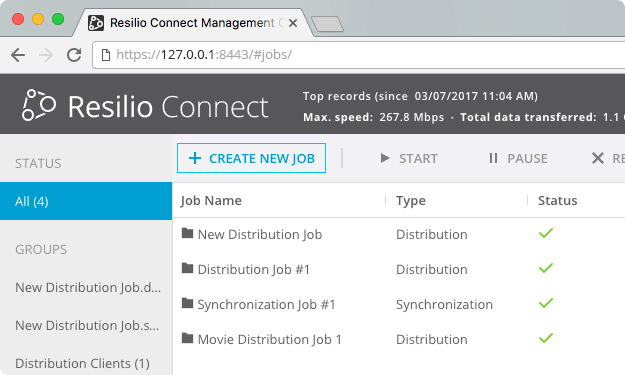Close the Resilio Connect Management browser tab
The height and width of the screenshot is (375, 625).
point(293,23)
